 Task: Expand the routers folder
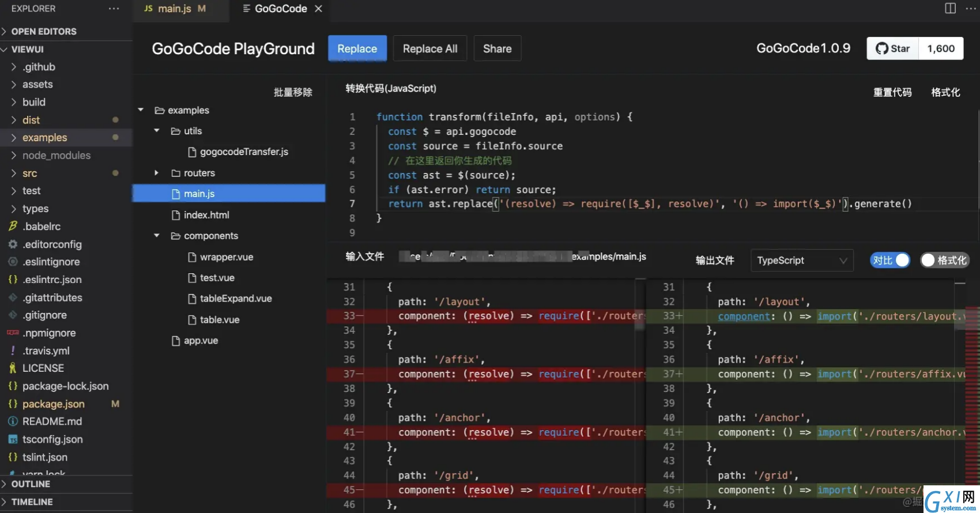(x=157, y=173)
